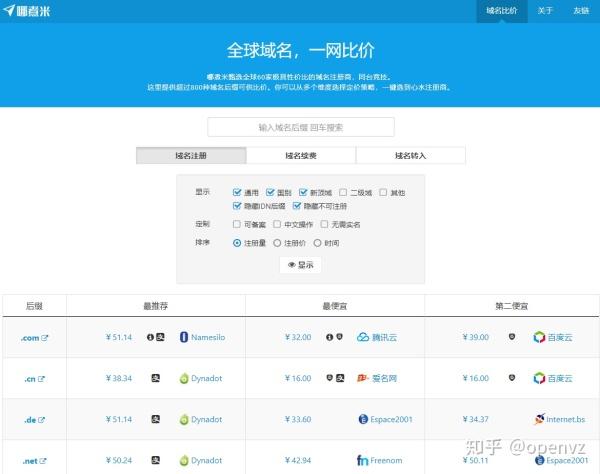Click the Alipay icon in .de Dynadot cell
This screenshot has width=600, height=474.
point(155,419)
